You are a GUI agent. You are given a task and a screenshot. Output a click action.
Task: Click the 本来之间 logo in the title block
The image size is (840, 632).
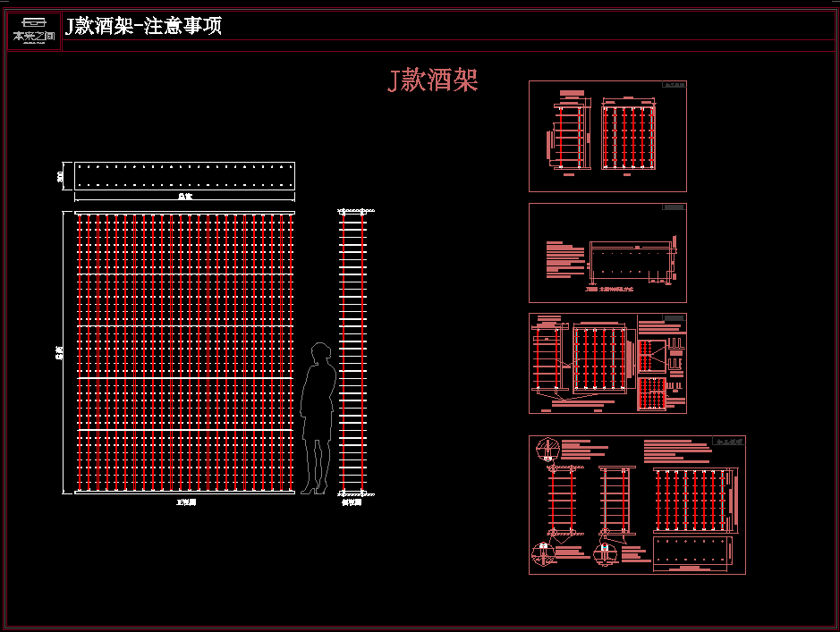point(34,30)
